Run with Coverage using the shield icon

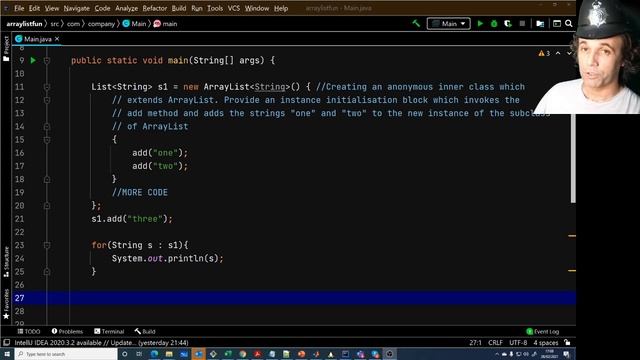point(508,24)
